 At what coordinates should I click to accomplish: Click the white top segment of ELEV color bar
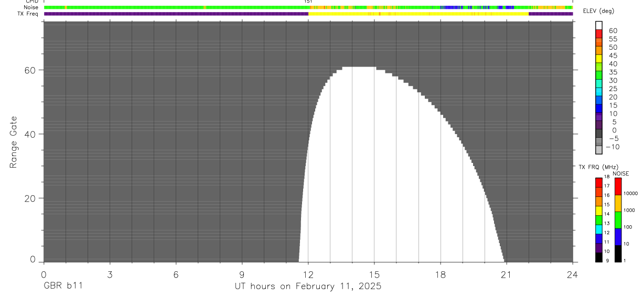coord(598,25)
